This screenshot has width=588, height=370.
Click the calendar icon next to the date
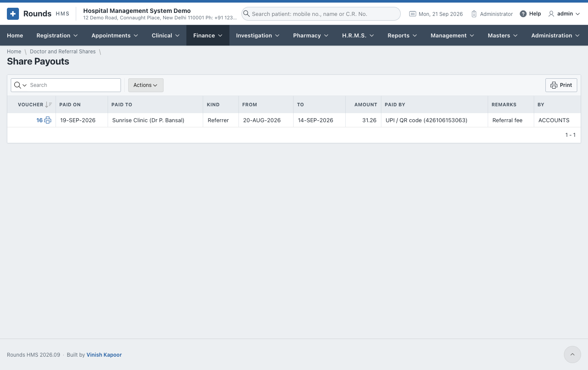tap(412, 14)
